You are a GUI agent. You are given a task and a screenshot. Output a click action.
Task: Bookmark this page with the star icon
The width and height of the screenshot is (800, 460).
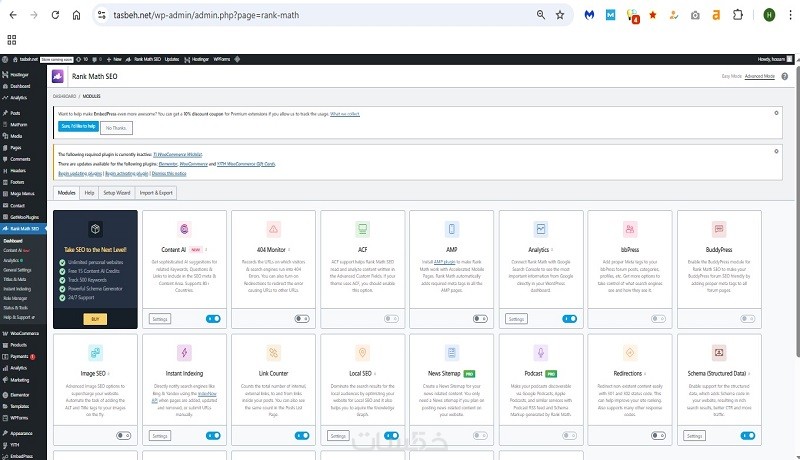[x=560, y=15]
